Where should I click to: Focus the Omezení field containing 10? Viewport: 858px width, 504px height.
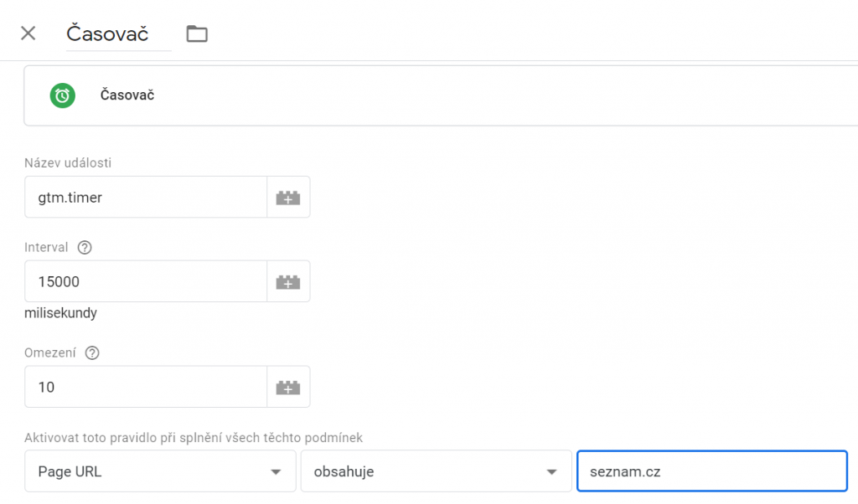coord(146,387)
